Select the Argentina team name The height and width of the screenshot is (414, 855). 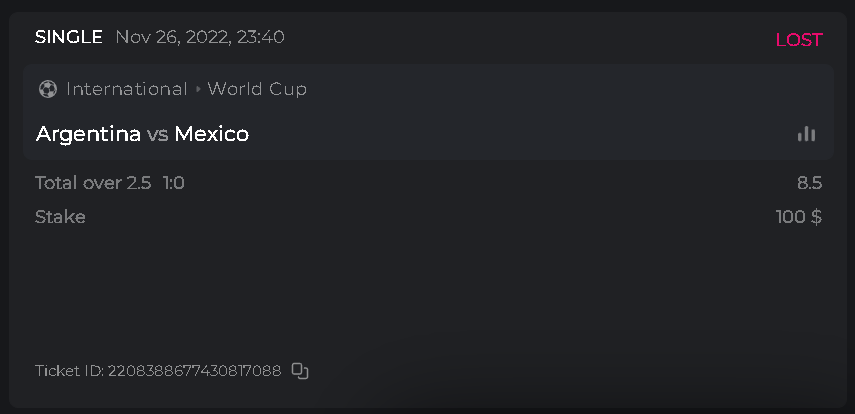click(x=88, y=134)
